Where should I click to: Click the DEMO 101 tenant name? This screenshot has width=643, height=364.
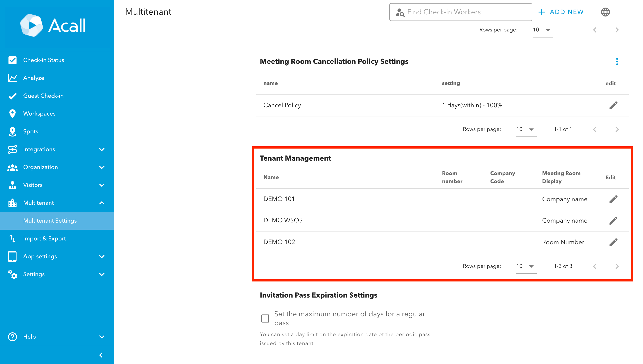279,199
